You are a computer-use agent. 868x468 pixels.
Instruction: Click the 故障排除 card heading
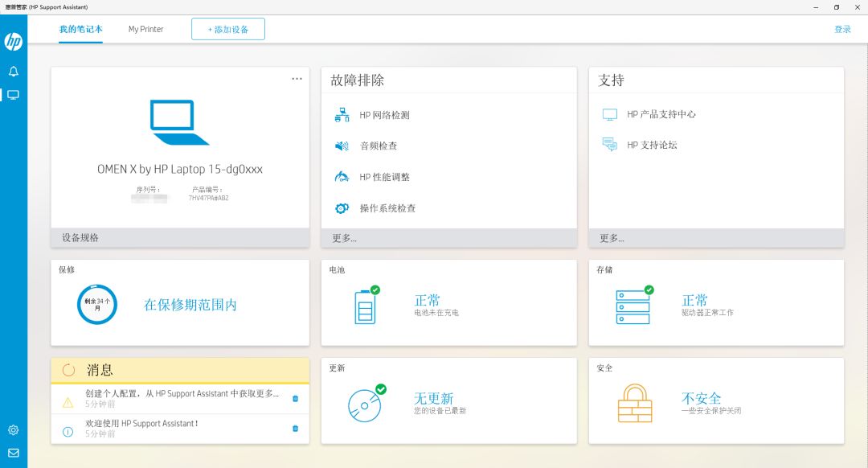point(357,80)
